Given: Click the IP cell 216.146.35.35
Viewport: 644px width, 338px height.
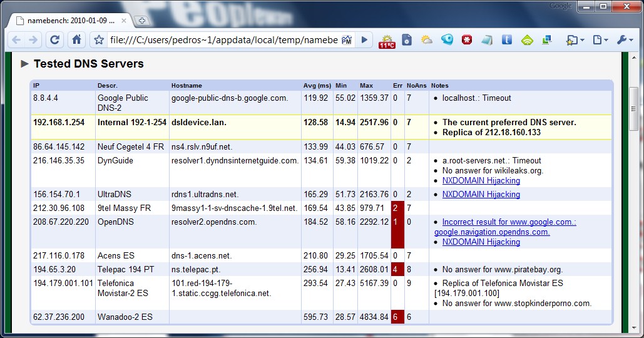Looking at the screenshot, I should [59, 161].
